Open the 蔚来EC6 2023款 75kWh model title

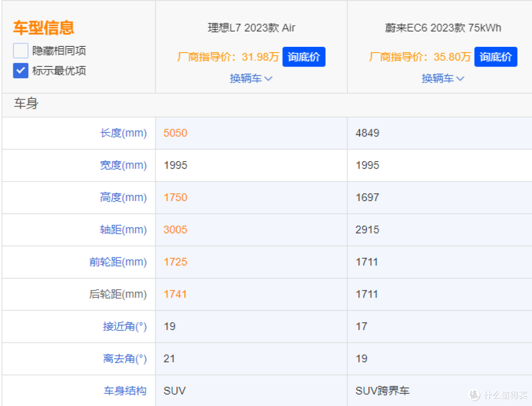pyautogui.click(x=443, y=28)
